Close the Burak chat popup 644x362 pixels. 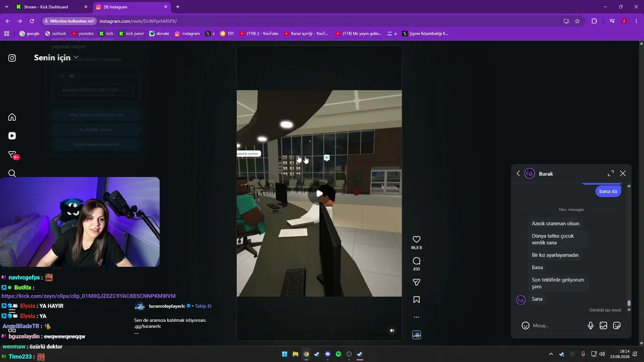point(623,173)
